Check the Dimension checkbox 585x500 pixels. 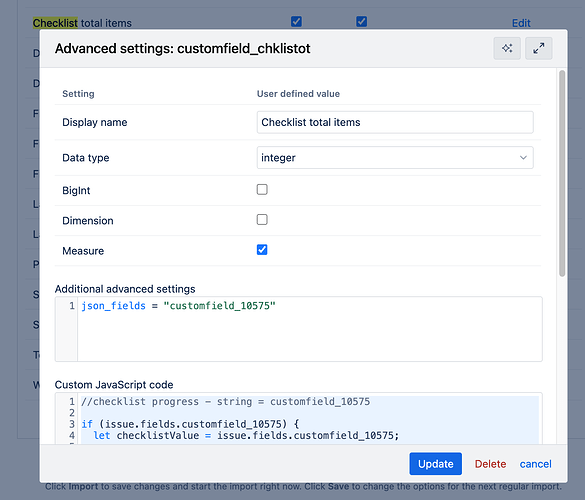tap(262, 220)
